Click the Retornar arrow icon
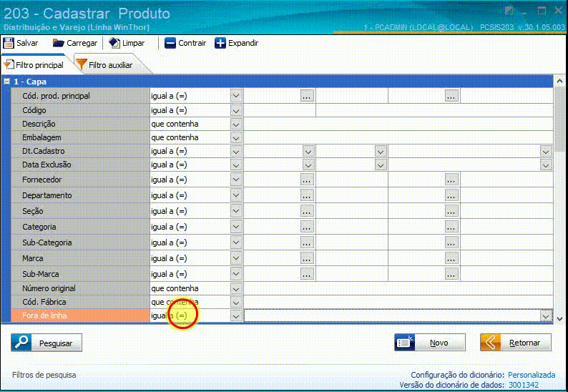 click(x=490, y=343)
